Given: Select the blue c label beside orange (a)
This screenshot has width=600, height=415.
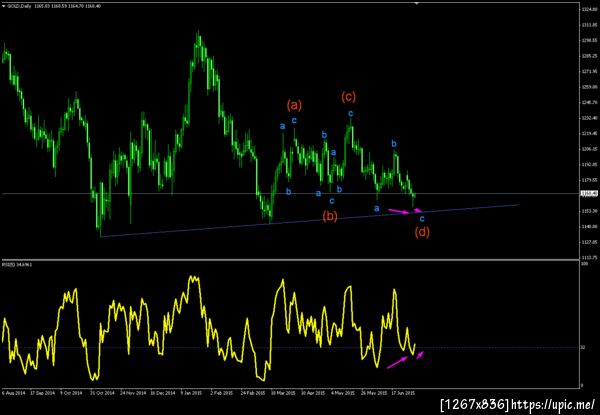Looking at the screenshot, I should [294, 120].
